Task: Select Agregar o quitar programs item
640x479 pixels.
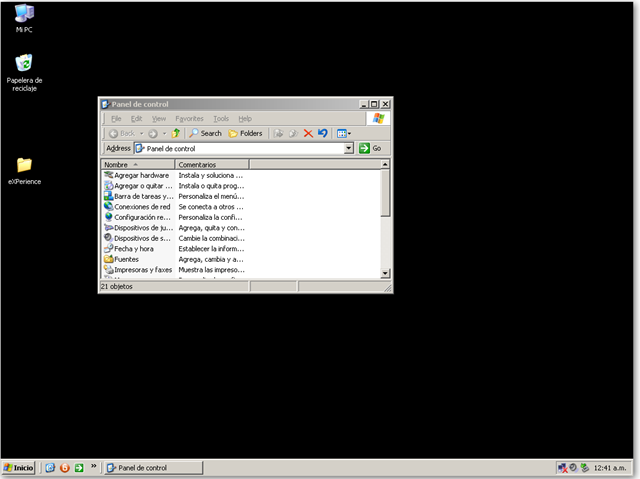Action: click(138, 186)
